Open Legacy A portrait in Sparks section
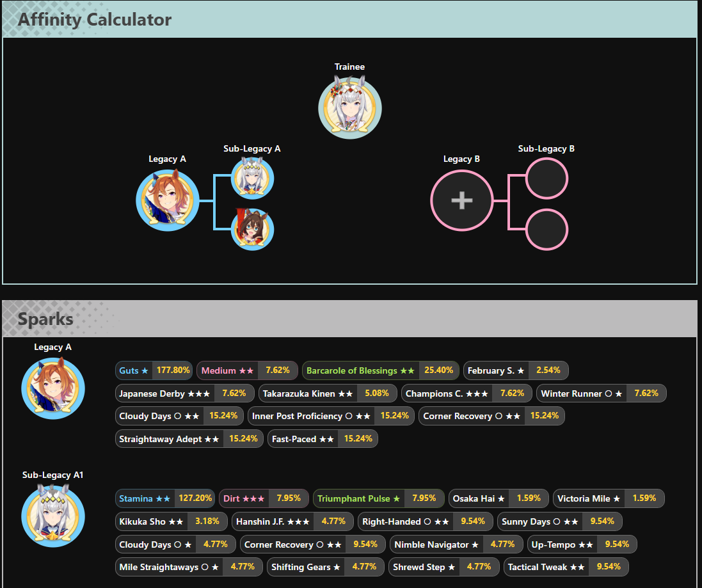 [x=53, y=388]
